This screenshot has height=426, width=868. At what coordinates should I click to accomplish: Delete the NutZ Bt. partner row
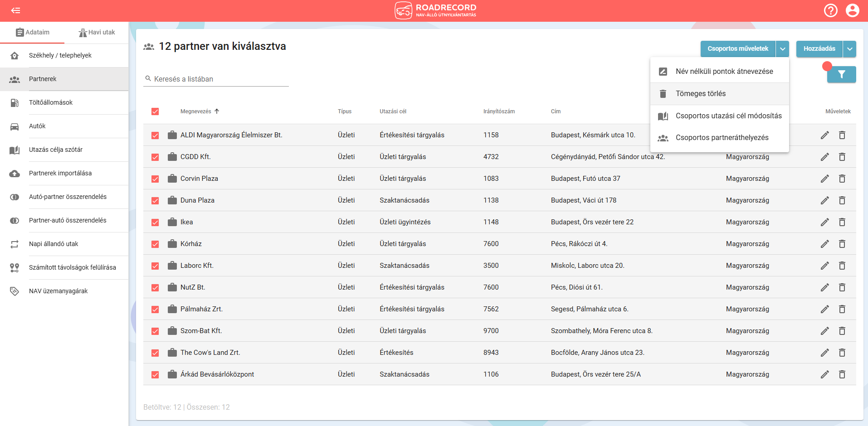(x=842, y=287)
